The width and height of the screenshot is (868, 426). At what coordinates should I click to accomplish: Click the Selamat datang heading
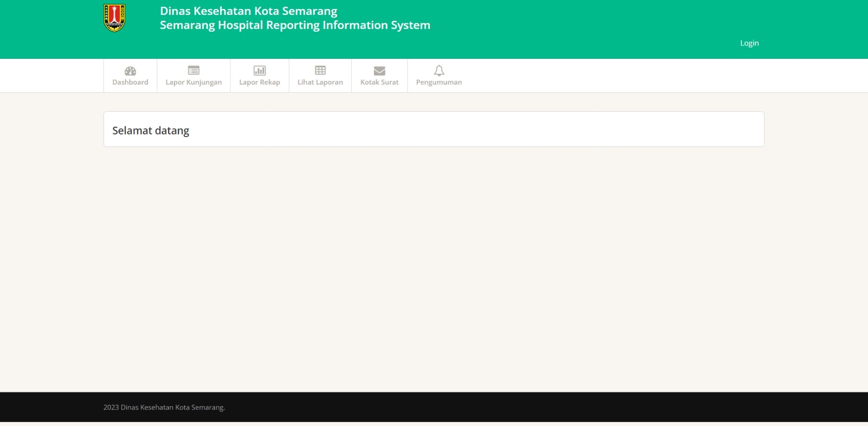151,131
